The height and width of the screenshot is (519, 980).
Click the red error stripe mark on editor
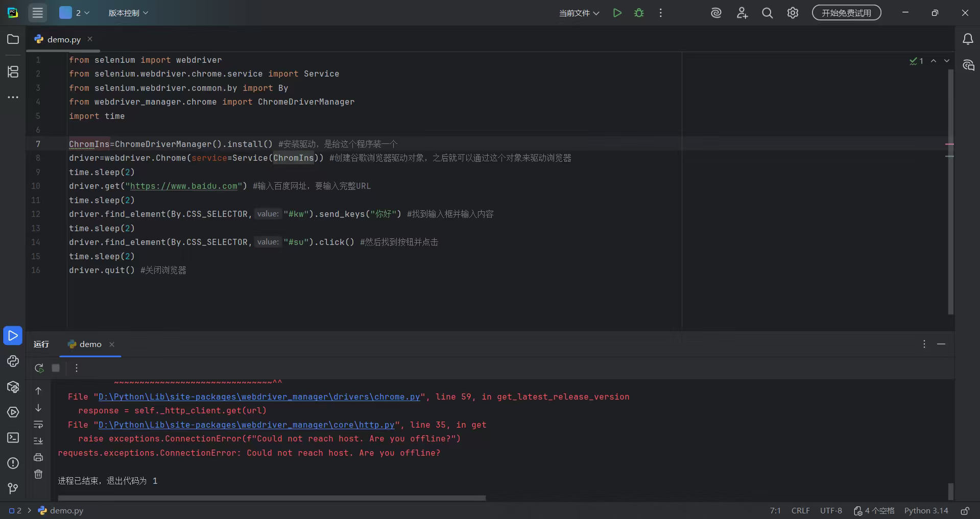(949, 144)
